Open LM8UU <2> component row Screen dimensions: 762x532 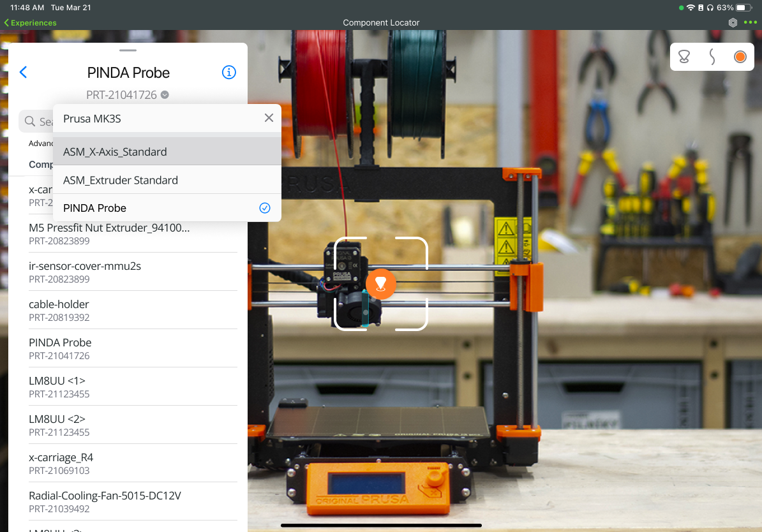pos(133,425)
